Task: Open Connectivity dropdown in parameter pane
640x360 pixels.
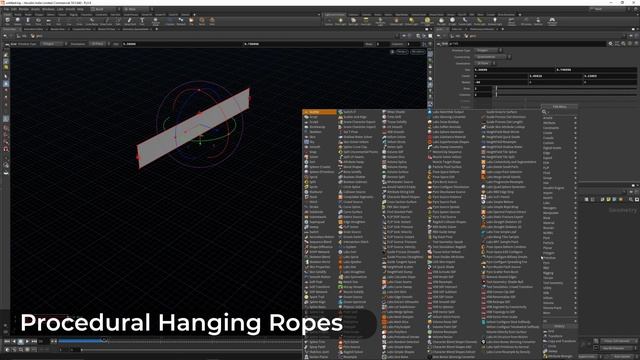Action: tap(493, 57)
